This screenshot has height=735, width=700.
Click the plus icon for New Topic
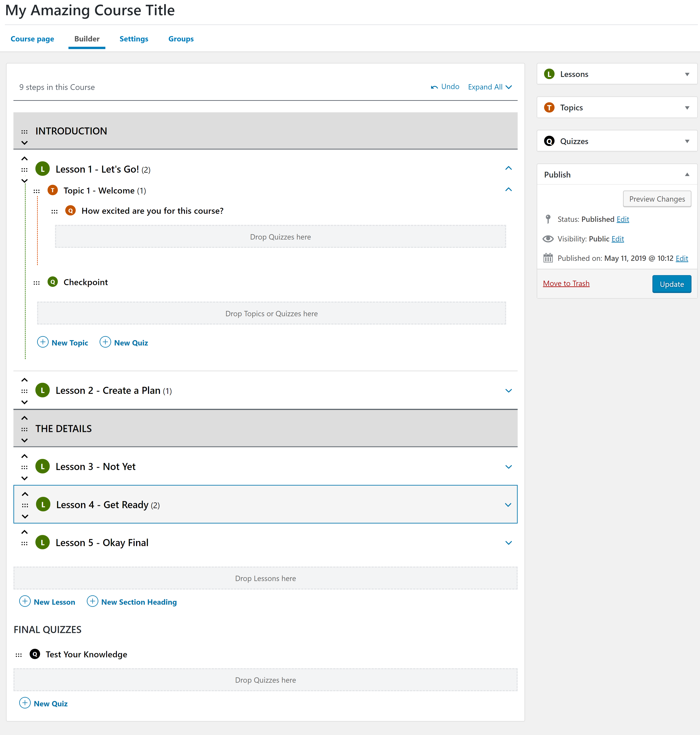[43, 342]
